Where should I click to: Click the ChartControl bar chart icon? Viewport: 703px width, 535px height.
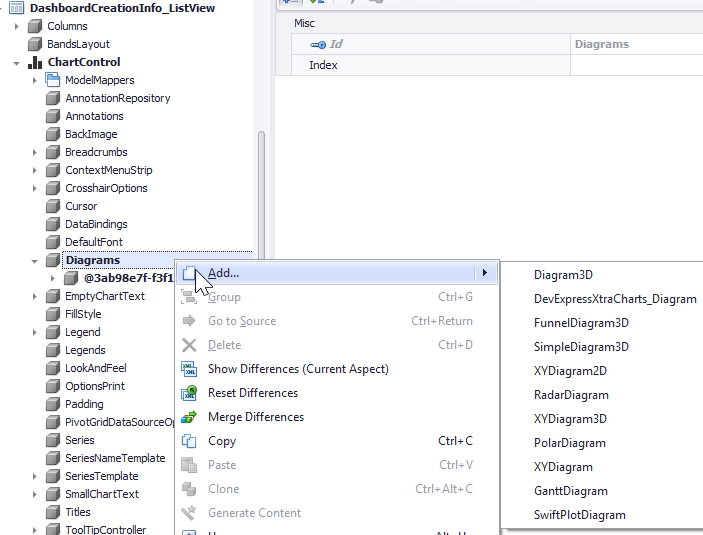pos(35,62)
